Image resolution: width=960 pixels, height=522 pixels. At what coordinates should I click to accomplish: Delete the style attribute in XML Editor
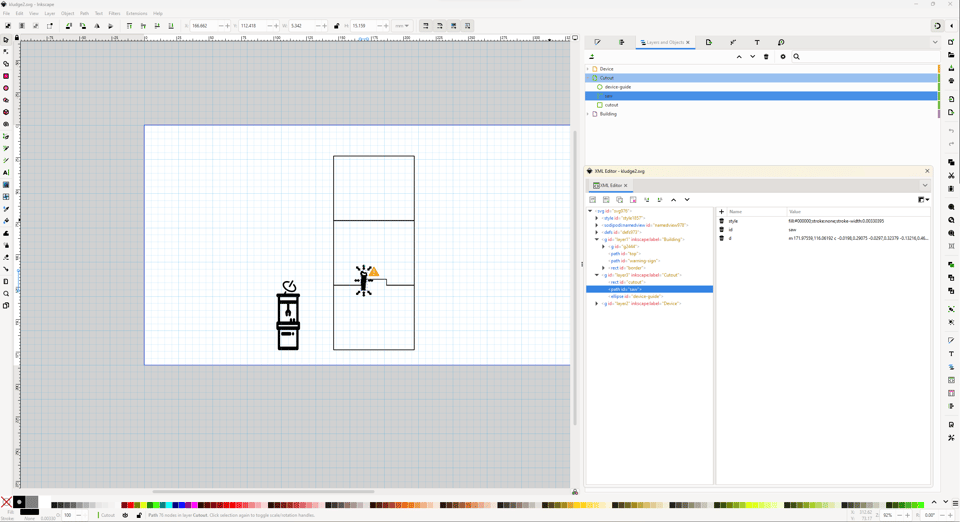(x=721, y=221)
